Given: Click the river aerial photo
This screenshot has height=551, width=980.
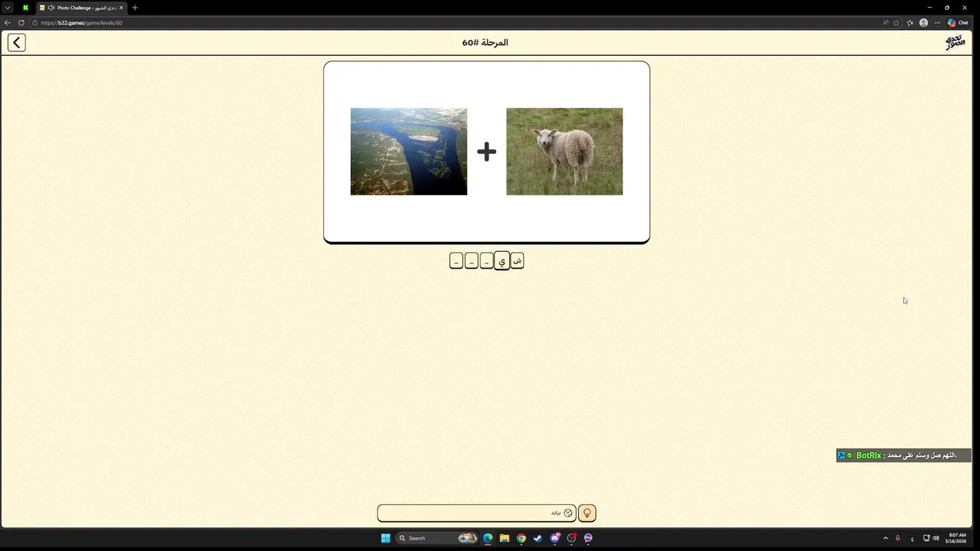Looking at the screenshot, I should (x=409, y=152).
